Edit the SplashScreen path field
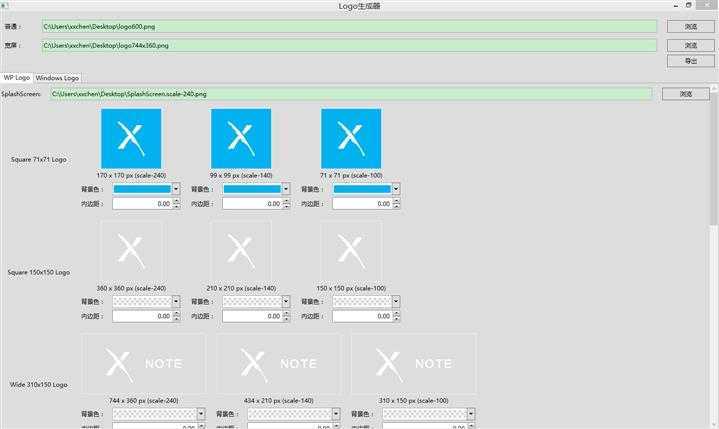This screenshot has width=719, height=429. (351, 94)
